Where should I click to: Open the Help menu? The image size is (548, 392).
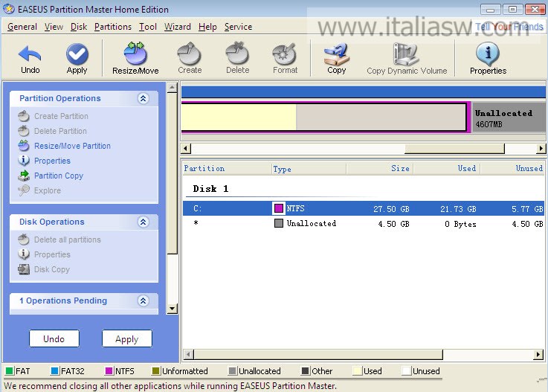207,27
